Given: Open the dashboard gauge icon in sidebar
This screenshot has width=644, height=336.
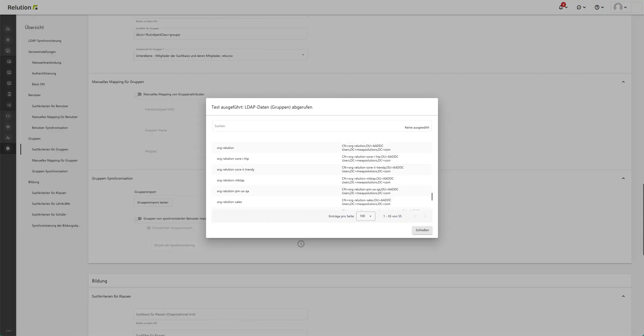Looking at the screenshot, I should 8,29.
